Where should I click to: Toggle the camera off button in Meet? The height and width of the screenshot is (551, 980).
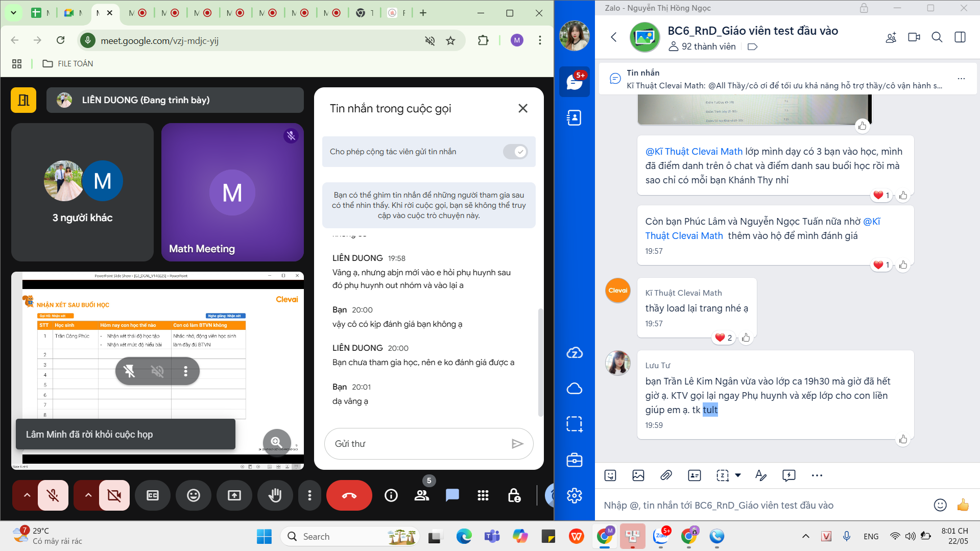point(114,495)
